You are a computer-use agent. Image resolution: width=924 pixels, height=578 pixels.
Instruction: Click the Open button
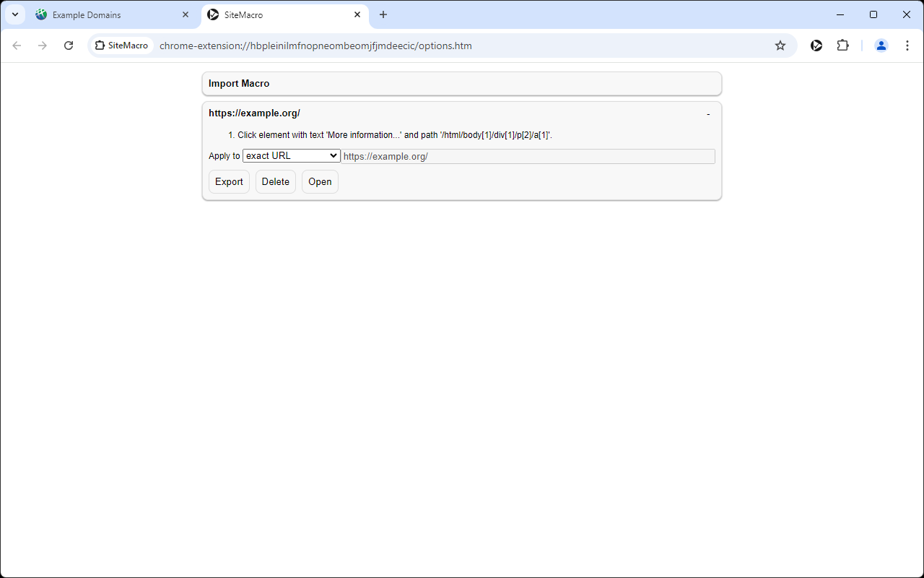point(320,181)
